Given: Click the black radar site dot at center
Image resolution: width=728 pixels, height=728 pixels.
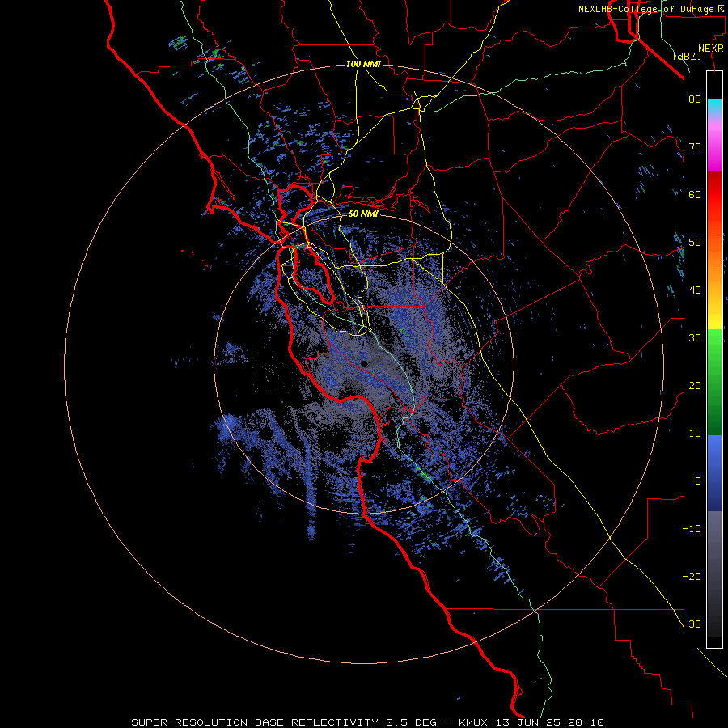Looking at the screenshot, I should coord(364,364).
